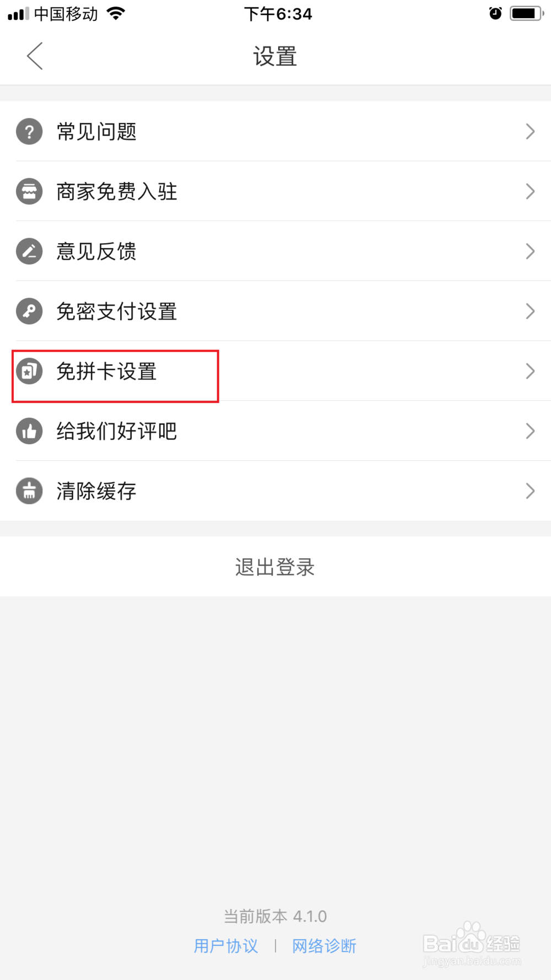Tap the merchant storefront icon
Viewport: 551px width, 980px height.
29,192
